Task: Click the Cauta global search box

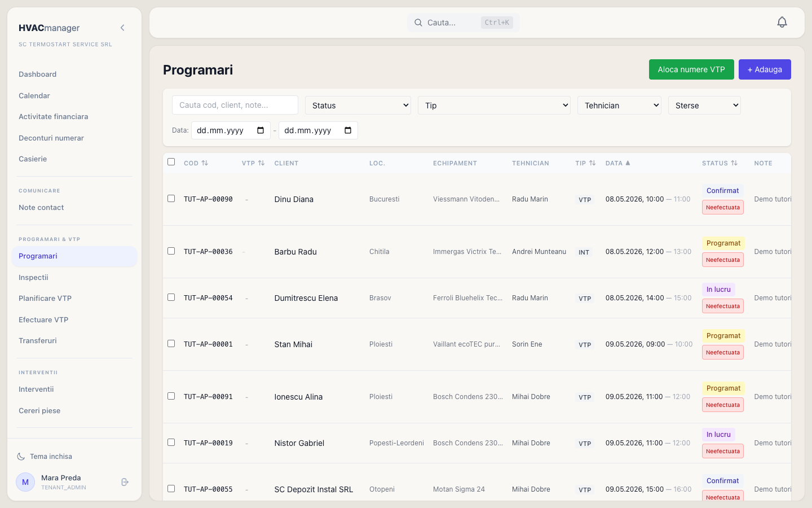Action: point(464,23)
